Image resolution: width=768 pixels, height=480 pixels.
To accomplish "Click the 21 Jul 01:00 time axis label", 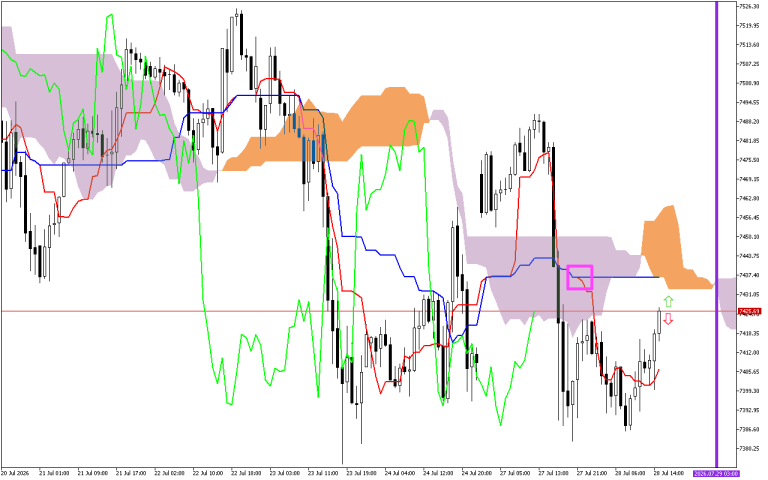I will pos(54,474).
